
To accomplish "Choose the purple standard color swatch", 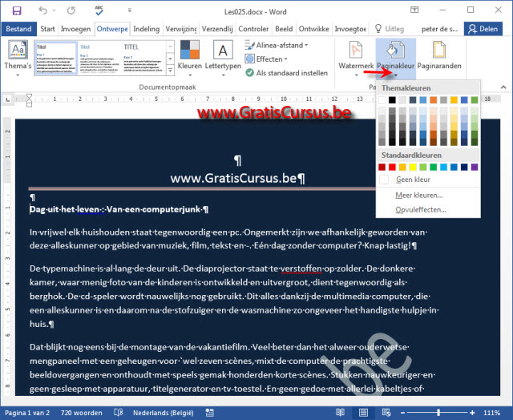I will click(475, 168).
